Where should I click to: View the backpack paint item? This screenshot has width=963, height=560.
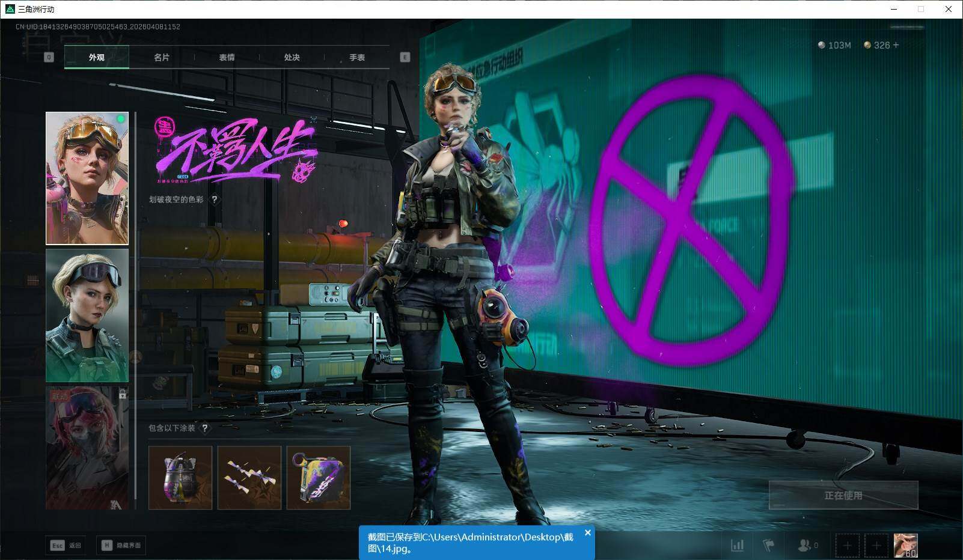[180, 478]
